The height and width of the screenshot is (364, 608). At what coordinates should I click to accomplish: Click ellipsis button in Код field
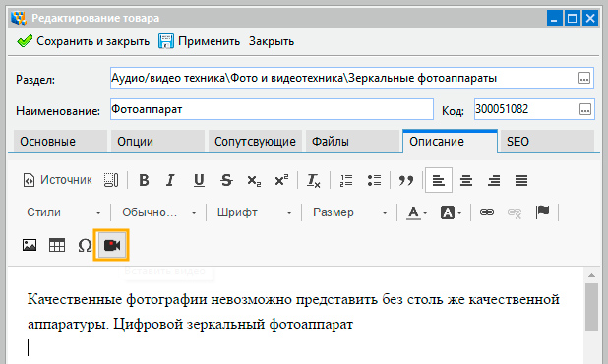[585, 109]
